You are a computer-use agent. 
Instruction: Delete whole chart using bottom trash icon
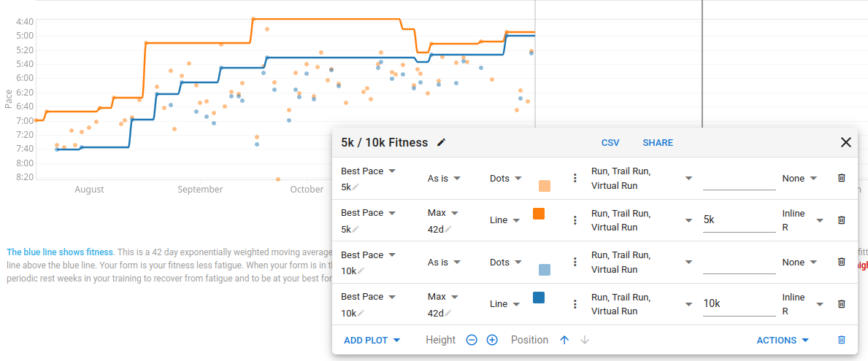click(842, 340)
